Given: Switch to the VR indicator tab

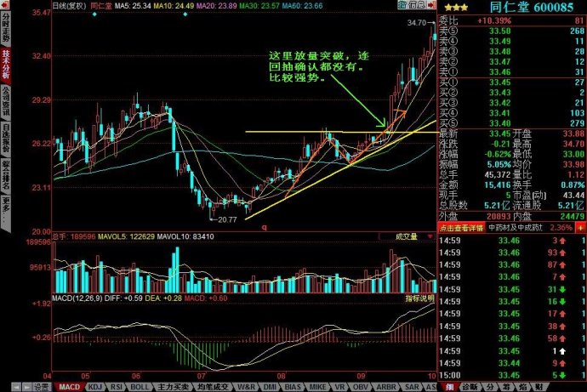Looking at the screenshot, I should (340, 387).
